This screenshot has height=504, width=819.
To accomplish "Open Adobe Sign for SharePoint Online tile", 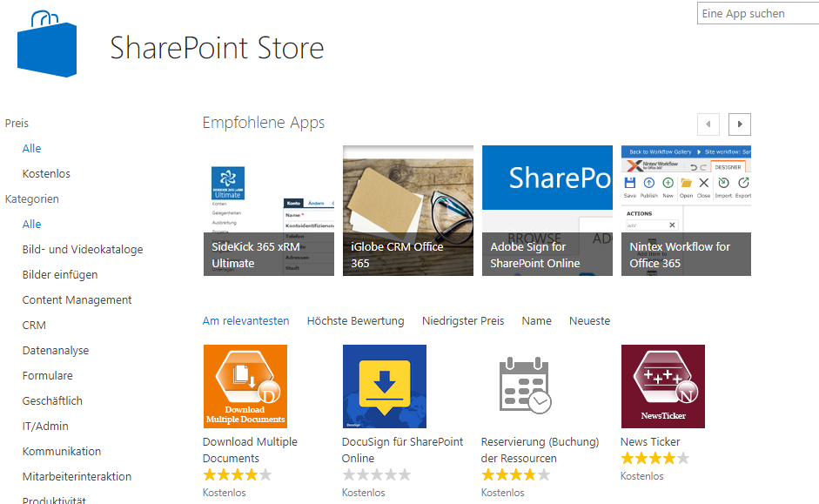I will (x=547, y=211).
